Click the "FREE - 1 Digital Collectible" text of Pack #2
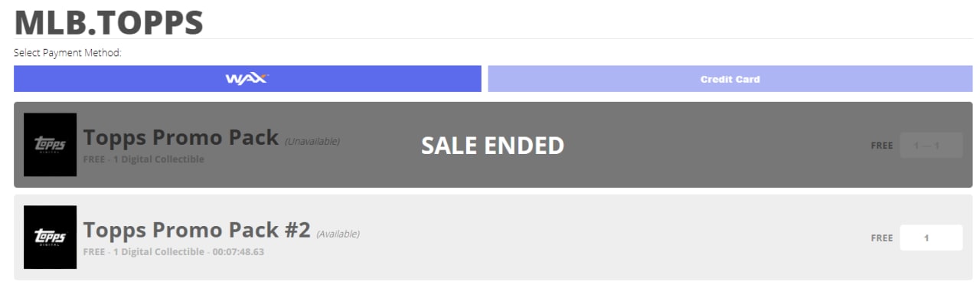The width and height of the screenshot is (980, 308). click(x=143, y=251)
